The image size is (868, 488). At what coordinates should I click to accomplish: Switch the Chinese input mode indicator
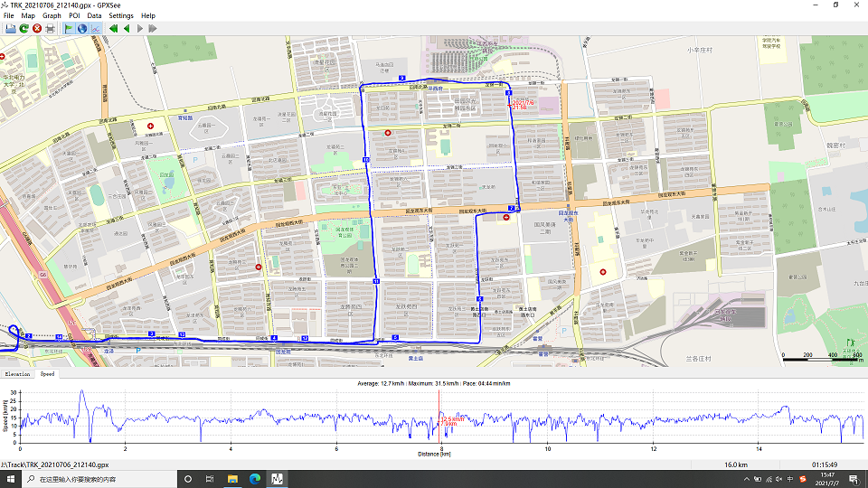click(x=790, y=479)
